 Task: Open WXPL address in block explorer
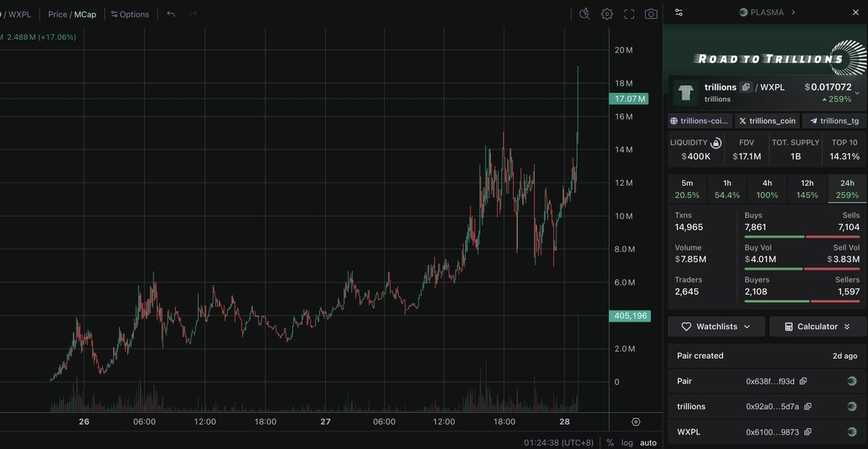851,432
